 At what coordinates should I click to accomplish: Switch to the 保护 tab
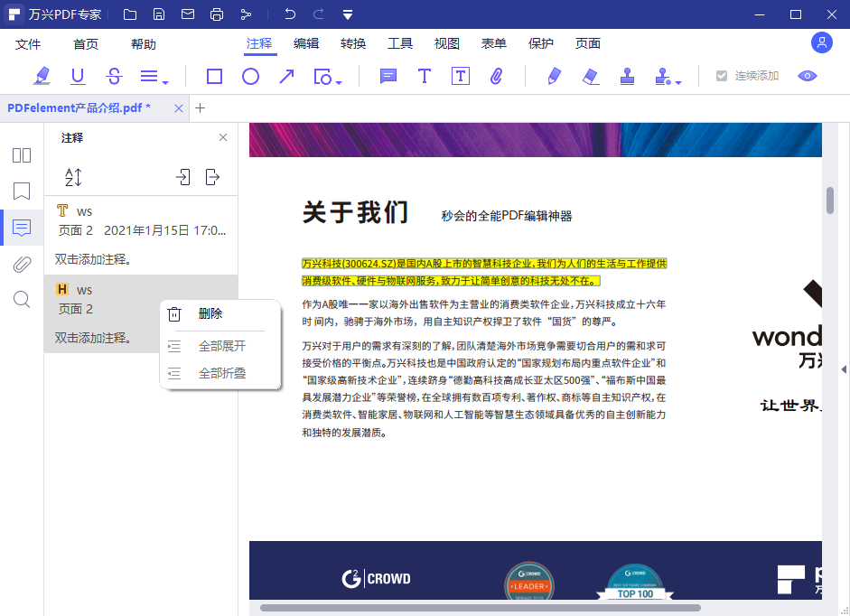[x=541, y=43]
